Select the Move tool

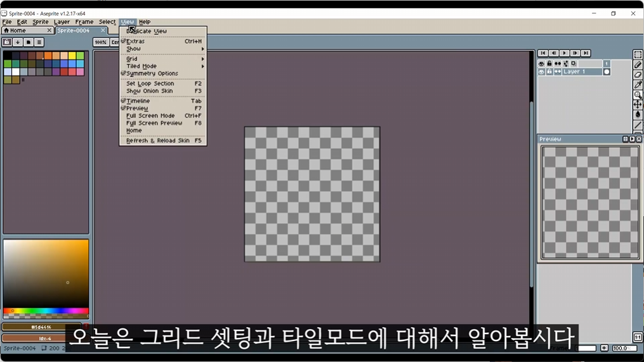pyautogui.click(x=638, y=104)
